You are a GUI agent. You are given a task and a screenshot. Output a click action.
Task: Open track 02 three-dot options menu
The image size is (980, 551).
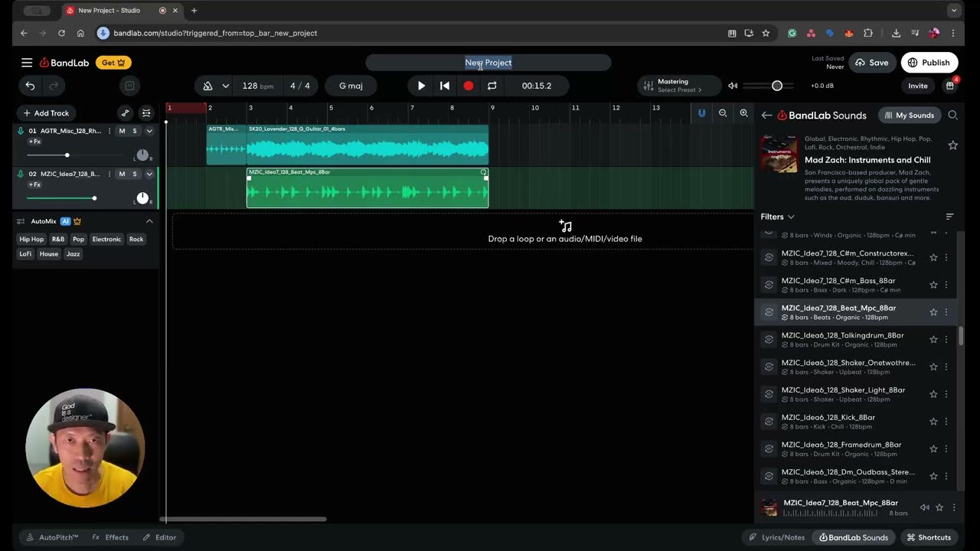coord(109,174)
